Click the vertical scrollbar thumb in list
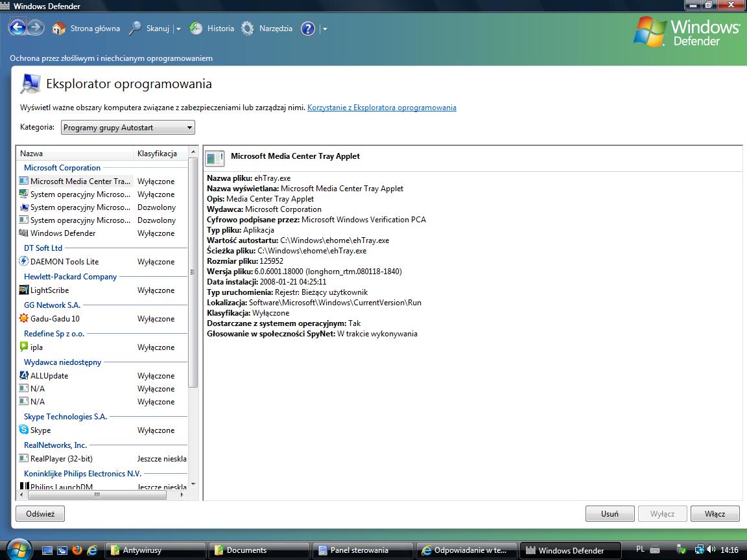 coord(193,272)
